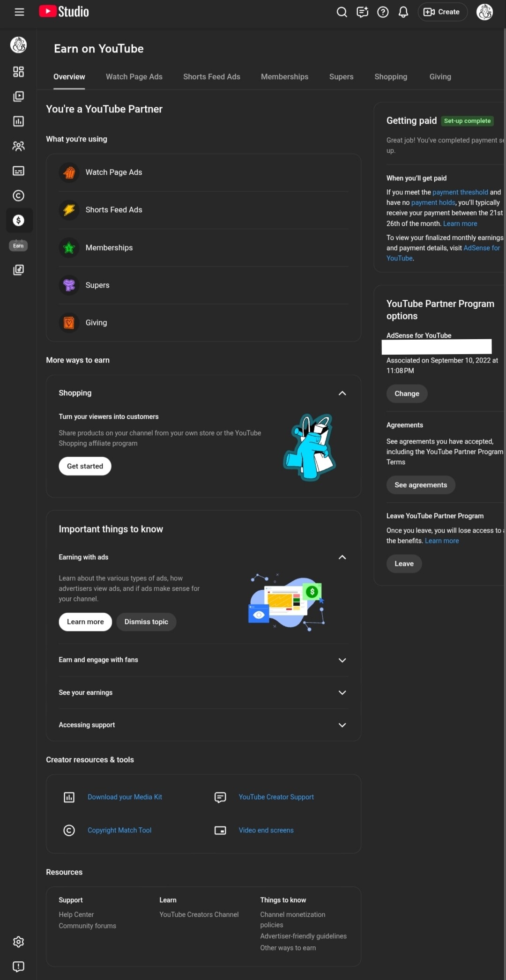Click the account avatar in header
The height and width of the screenshot is (980, 506).
tap(484, 12)
